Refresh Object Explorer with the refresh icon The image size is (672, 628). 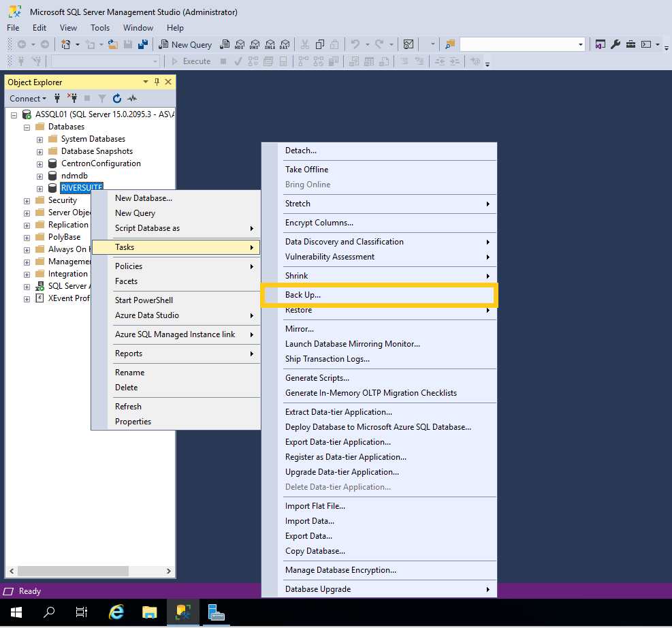(x=117, y=98)
